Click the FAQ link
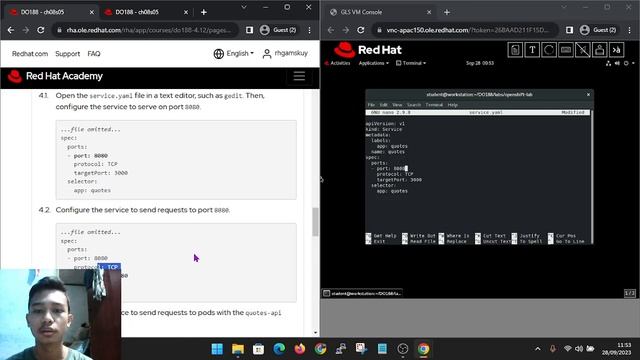 point(94,53)
